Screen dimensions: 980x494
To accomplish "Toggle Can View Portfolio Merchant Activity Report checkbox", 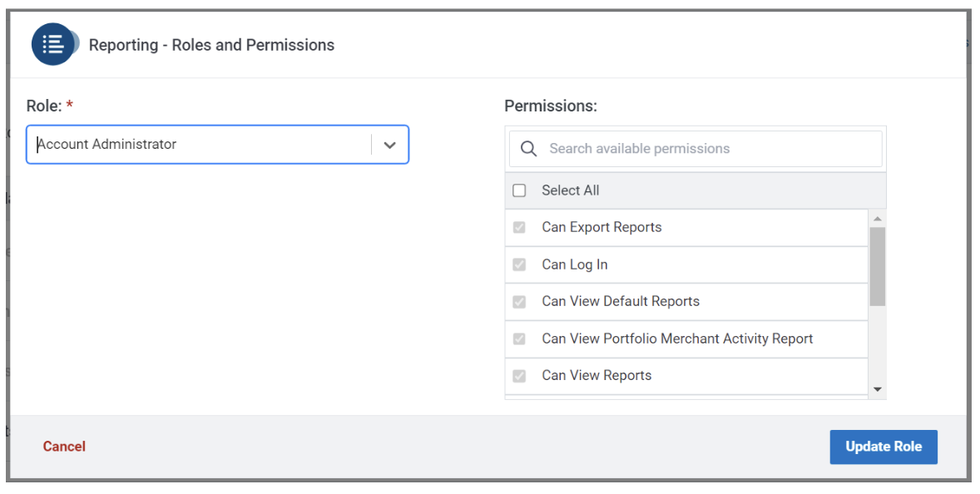I will point(519,338).
